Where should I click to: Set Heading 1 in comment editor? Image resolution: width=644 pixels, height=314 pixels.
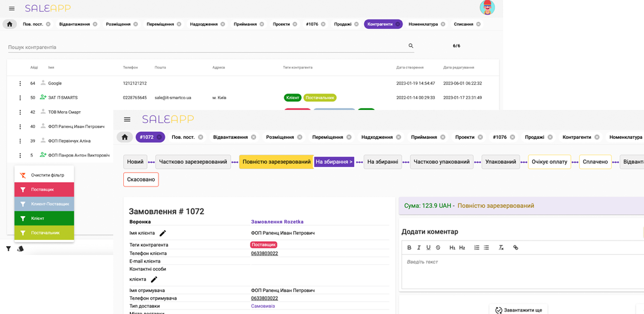[452, 247]
